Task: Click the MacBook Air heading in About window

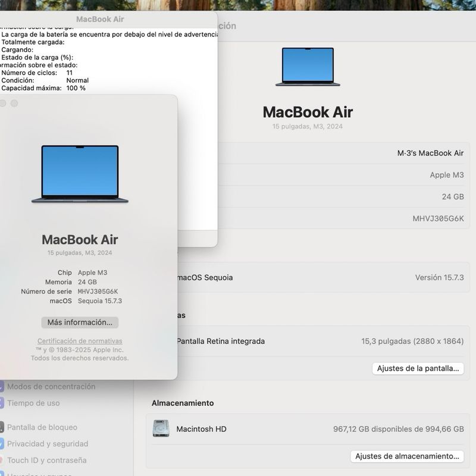Action: (80, 240)
